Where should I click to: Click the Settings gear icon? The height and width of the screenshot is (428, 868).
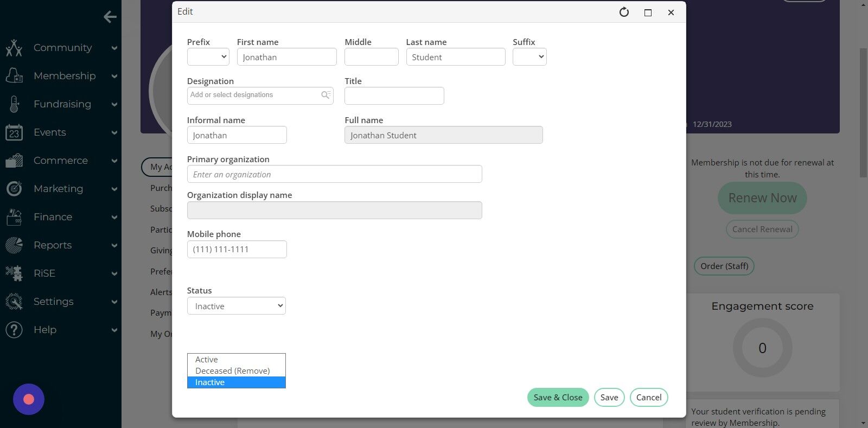click(x=14, y=302)
